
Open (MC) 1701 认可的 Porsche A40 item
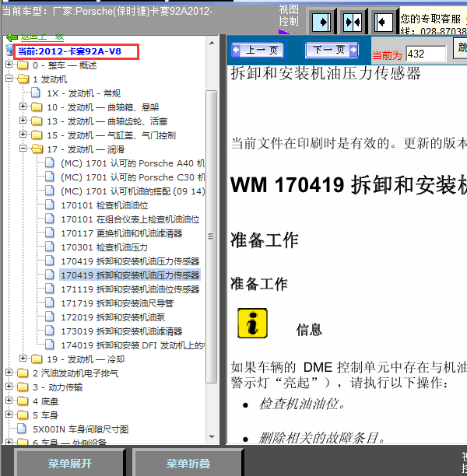(132, 163)
